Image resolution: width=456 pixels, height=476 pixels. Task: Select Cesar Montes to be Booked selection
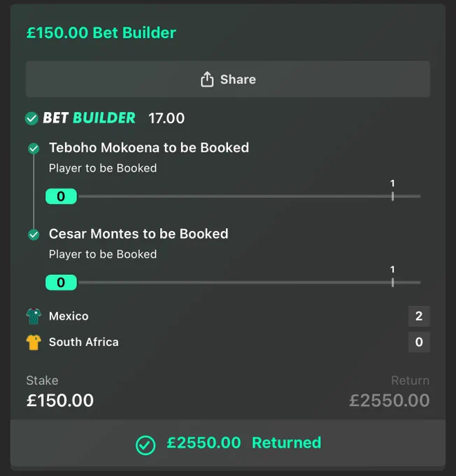(x=138, y=234)
